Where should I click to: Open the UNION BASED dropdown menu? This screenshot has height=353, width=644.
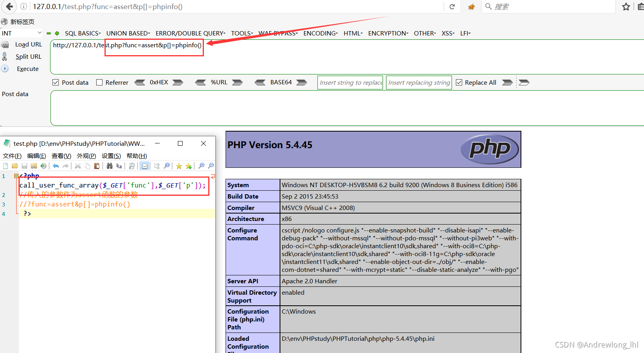click(128, 33)
